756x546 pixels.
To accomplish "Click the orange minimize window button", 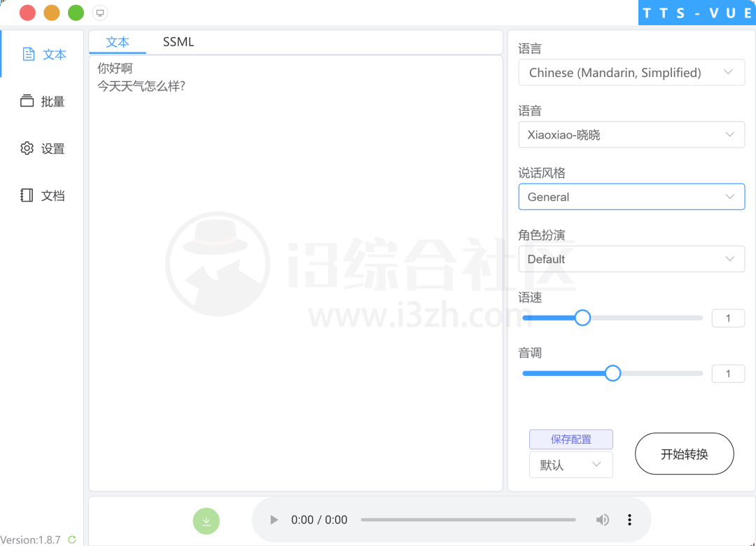I will click(52, 13).
